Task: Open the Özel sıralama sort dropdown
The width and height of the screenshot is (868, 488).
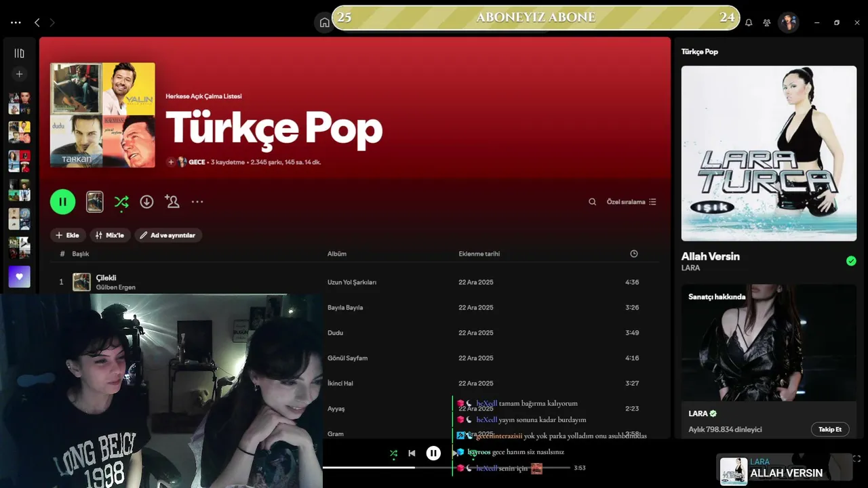Action: pyautogui.click(x=631, y=202)
